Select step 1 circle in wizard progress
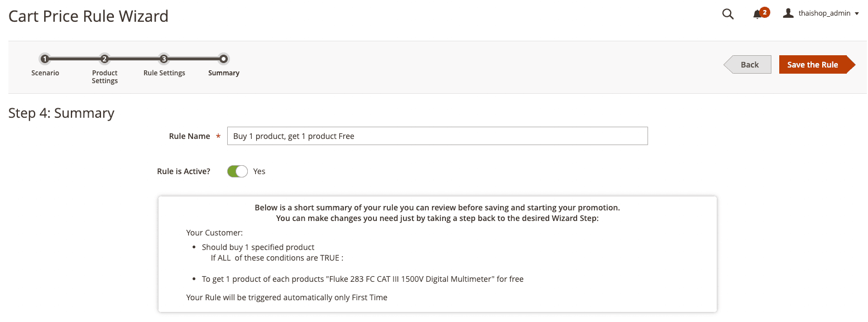 coord(45,59)
